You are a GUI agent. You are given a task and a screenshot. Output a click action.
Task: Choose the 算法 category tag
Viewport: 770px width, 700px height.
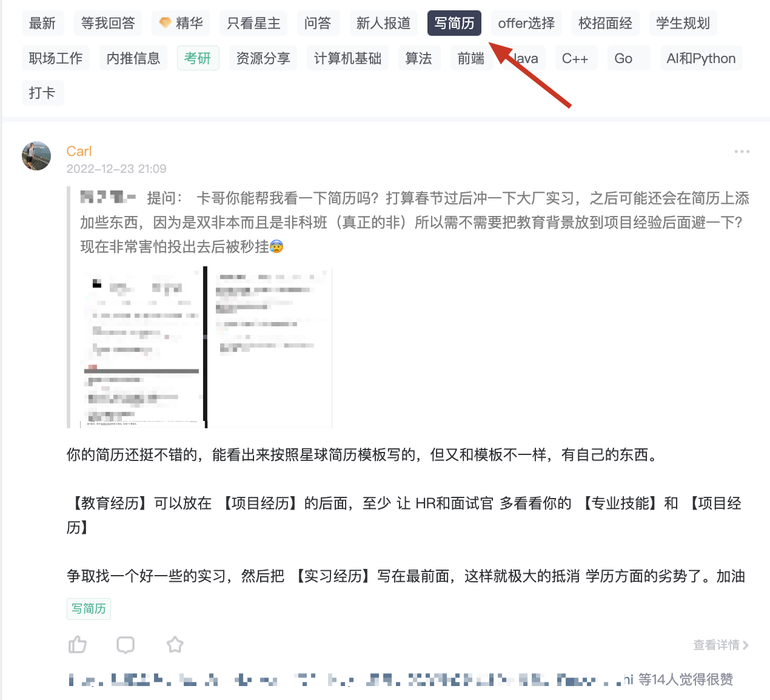click(418, 58)
